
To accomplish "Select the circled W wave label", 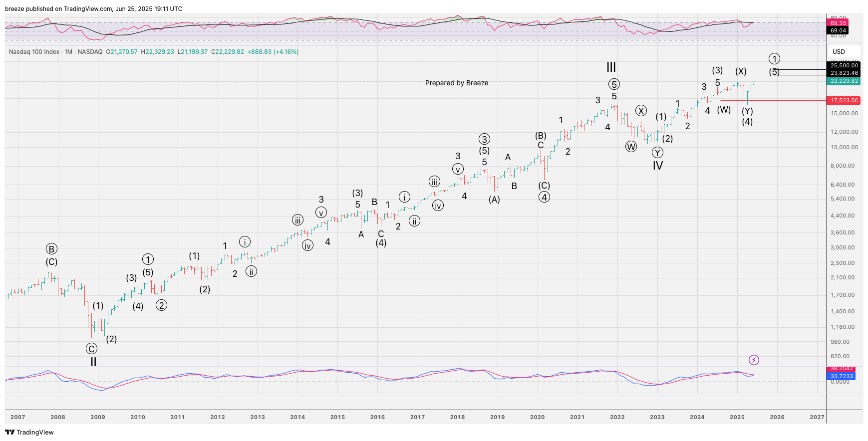I will point(631,147).
